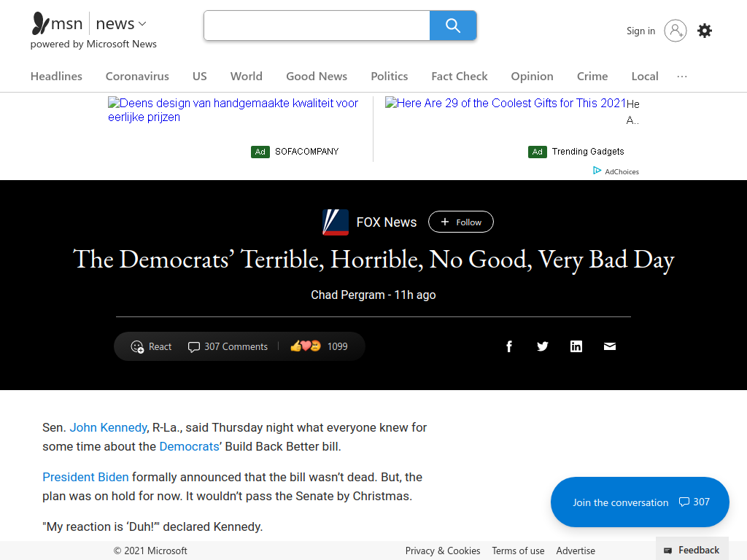This screenshot has width=747, height=560.
Task: Follow FOX News with the Follow button
Action: pos(461,222)
